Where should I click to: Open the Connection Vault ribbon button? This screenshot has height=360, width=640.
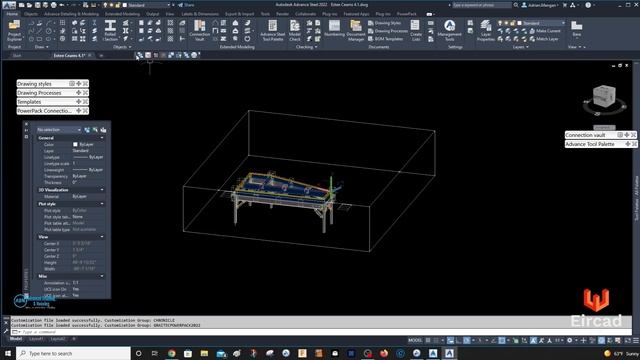tap(199, 31)
